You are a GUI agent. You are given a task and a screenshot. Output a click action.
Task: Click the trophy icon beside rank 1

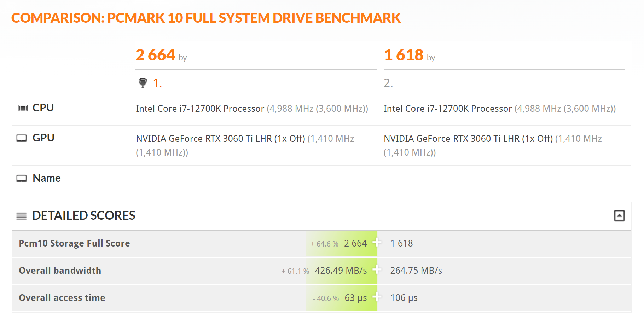pyautogui.click(x=143, y=83)
